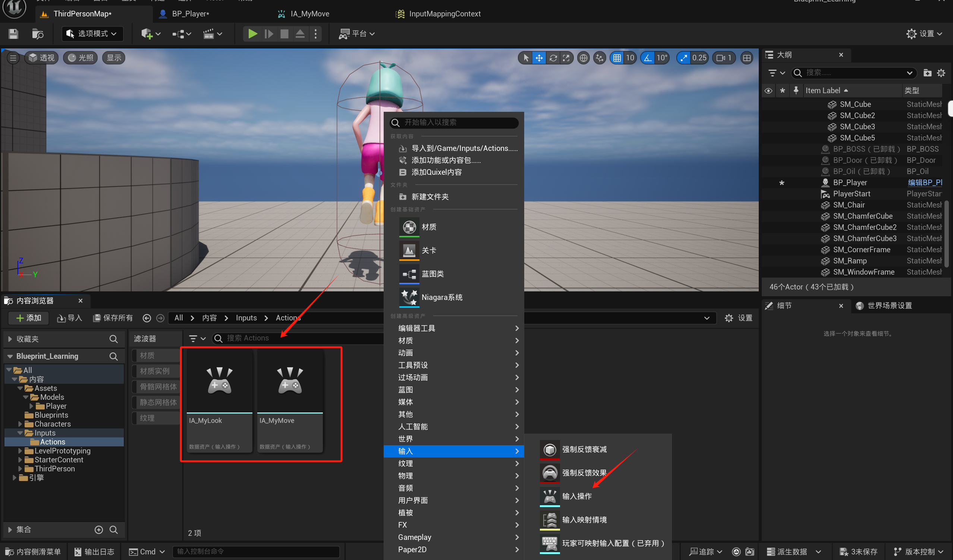Select the IA_MyMove asset thumbnail
Viewport: 953px width, 560px height.
pos(290,382)
